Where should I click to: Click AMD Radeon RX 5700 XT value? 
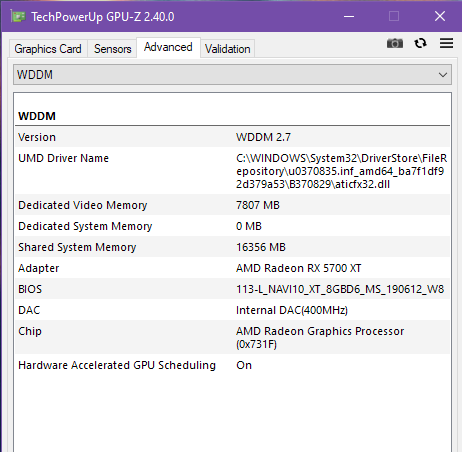(299, 268)
